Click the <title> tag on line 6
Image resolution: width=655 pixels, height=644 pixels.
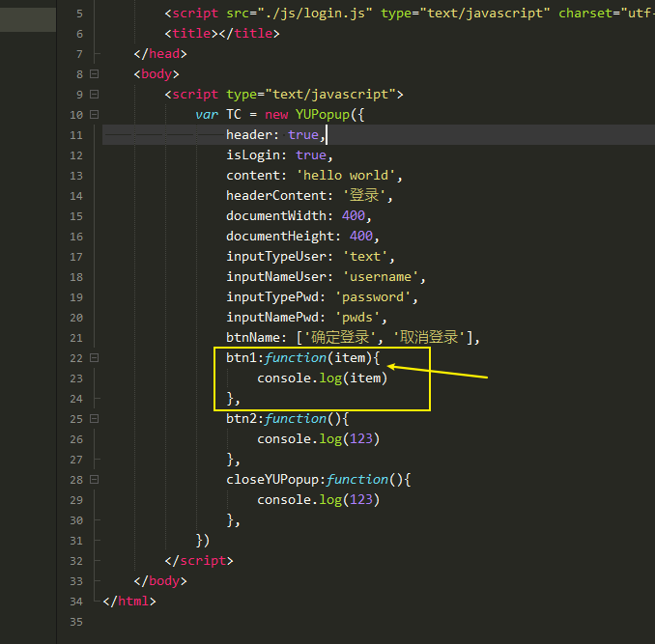(191, 34)
